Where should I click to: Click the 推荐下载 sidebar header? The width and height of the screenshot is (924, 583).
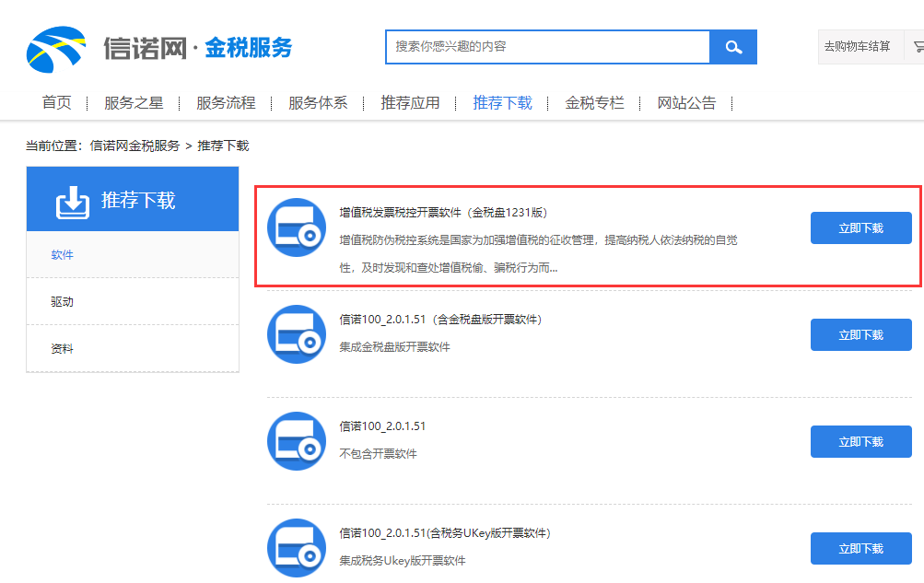click(x=133, y=199)
